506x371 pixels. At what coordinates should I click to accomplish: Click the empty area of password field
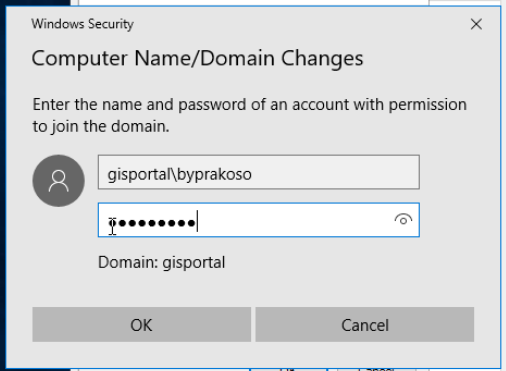point(293,220)
